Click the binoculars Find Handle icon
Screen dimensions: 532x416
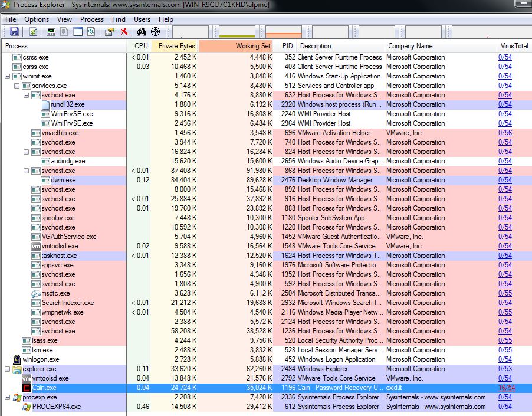point(141,32)
